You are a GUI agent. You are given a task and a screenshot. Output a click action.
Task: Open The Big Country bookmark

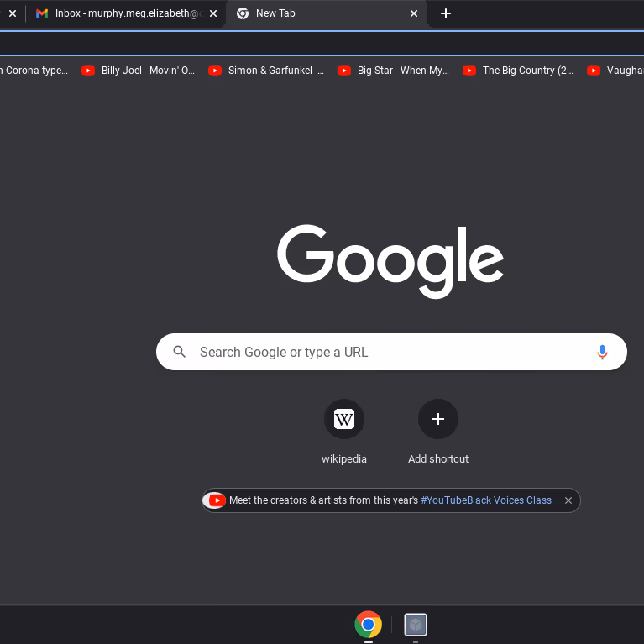coord(518,71)
